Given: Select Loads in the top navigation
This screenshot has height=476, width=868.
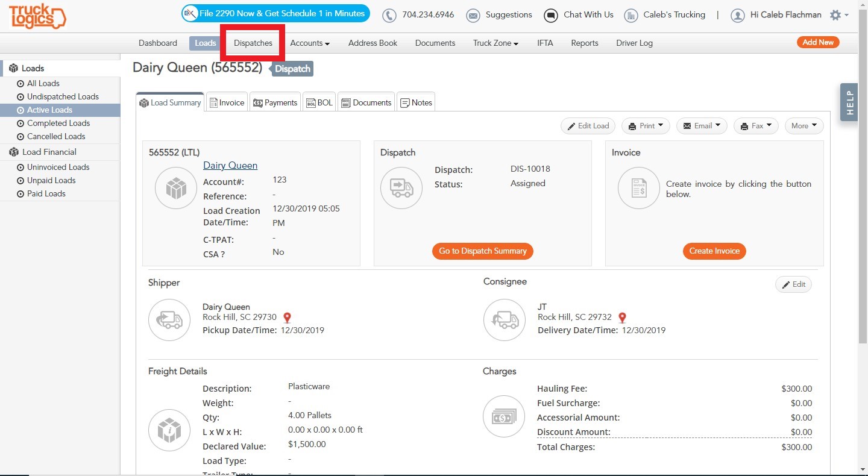Looking at the screenshot, I should coord(206,43).
